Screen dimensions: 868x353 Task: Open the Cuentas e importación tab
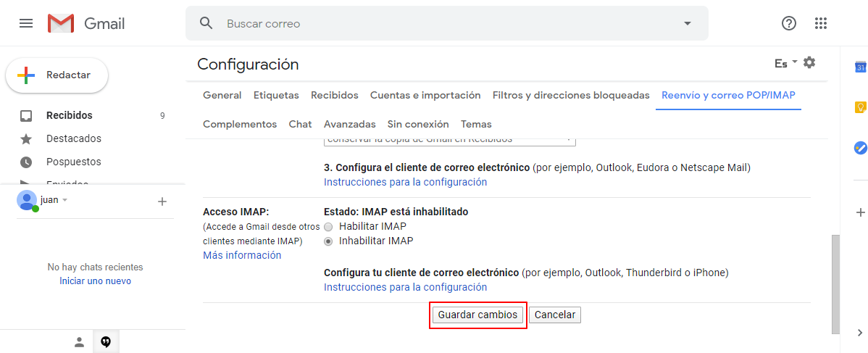tap(425, 95)
